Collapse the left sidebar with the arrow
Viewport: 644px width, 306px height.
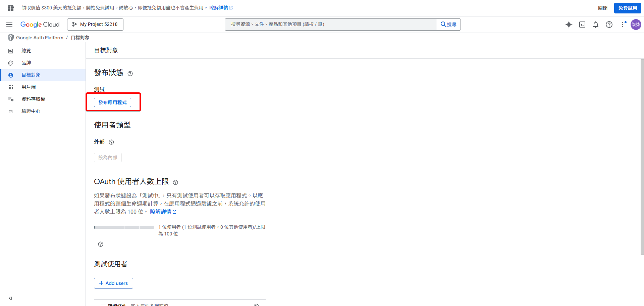point(10,298)
